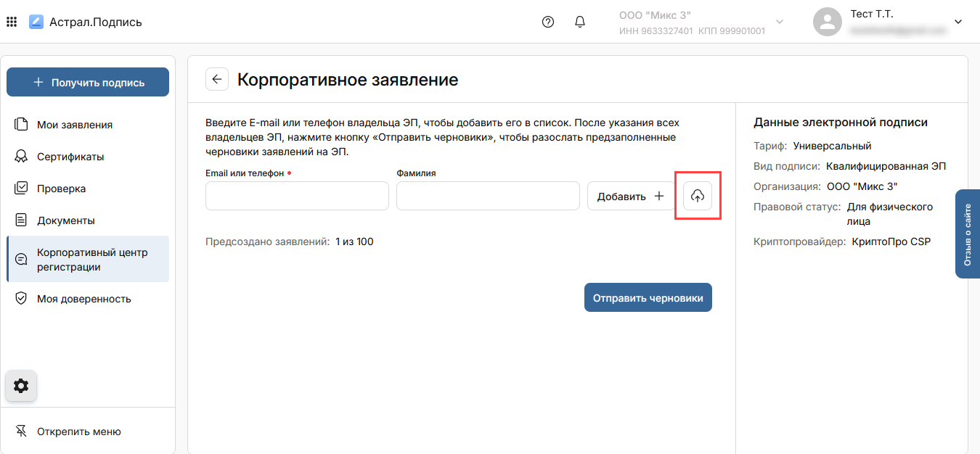Click the Отправить черновики button
980x454 pixels.
click(648, 298)
